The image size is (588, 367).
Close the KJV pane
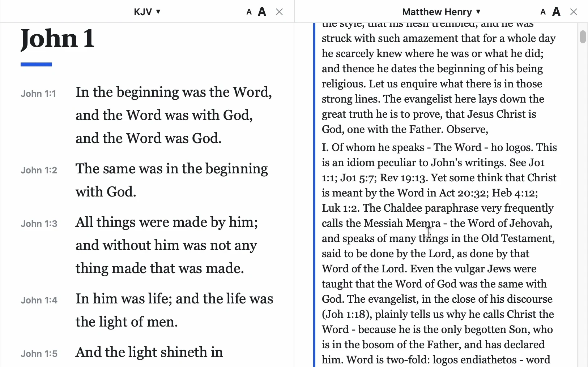coord(279,12)
